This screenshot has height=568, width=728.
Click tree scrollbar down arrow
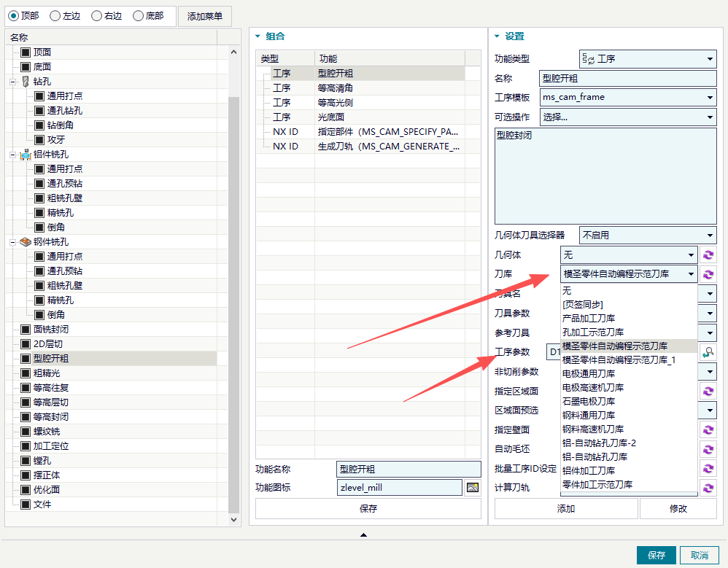(x=233, y=520)
